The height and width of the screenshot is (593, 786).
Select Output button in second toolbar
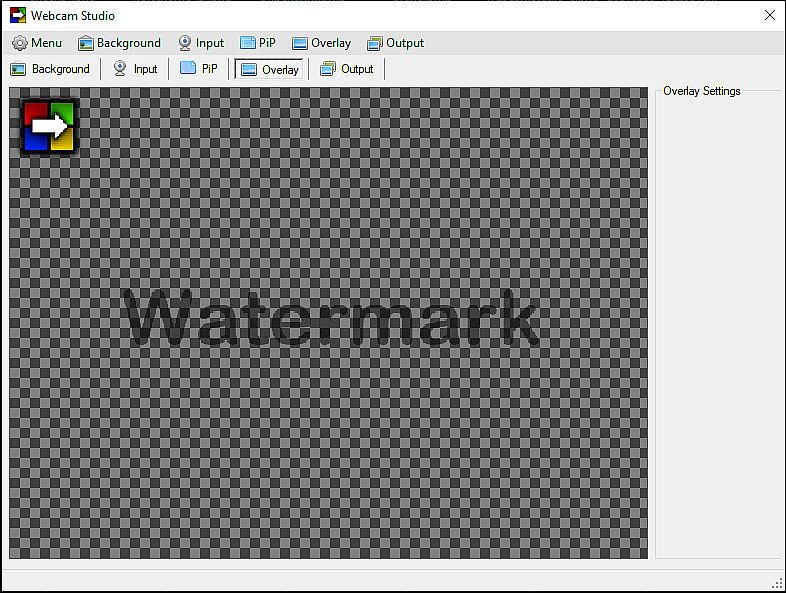(347, 69)
